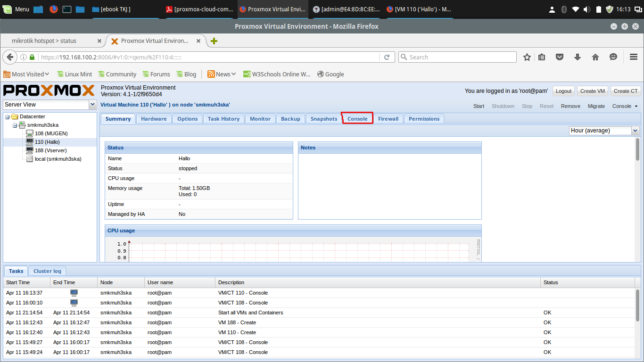The width and height of the screenshot is (644, 362).
Task: Reload the current page
Action: click(387, 57)
